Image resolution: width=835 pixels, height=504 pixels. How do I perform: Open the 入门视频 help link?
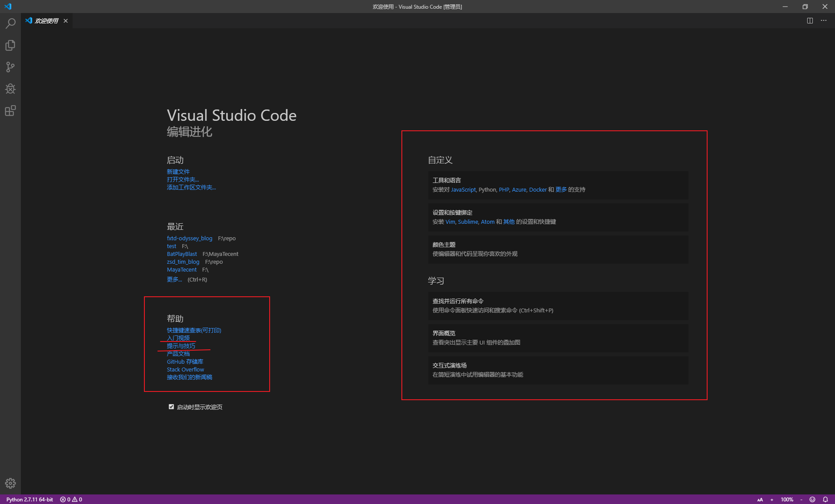tap(178, 338)
